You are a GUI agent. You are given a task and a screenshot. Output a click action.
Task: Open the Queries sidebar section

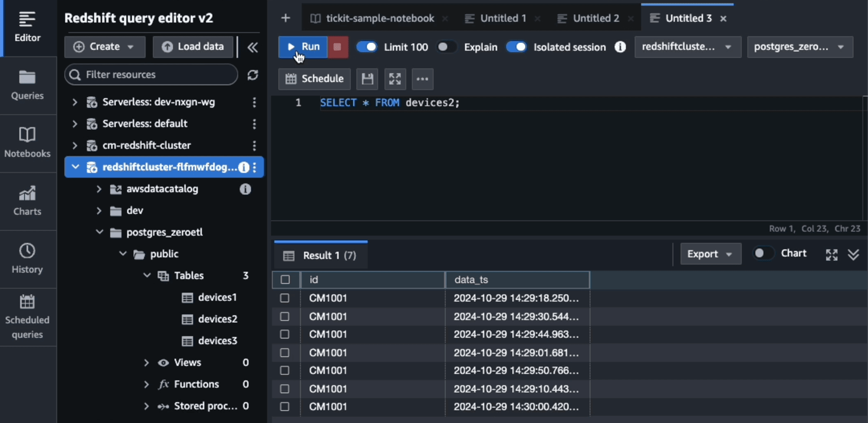pyautogui.click(x=27, y=85)
